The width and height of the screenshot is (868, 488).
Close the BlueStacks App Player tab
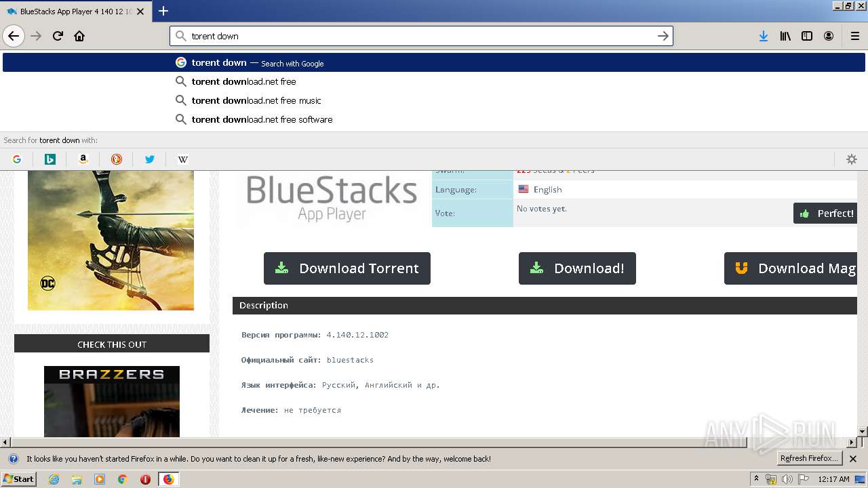[140, 12]
